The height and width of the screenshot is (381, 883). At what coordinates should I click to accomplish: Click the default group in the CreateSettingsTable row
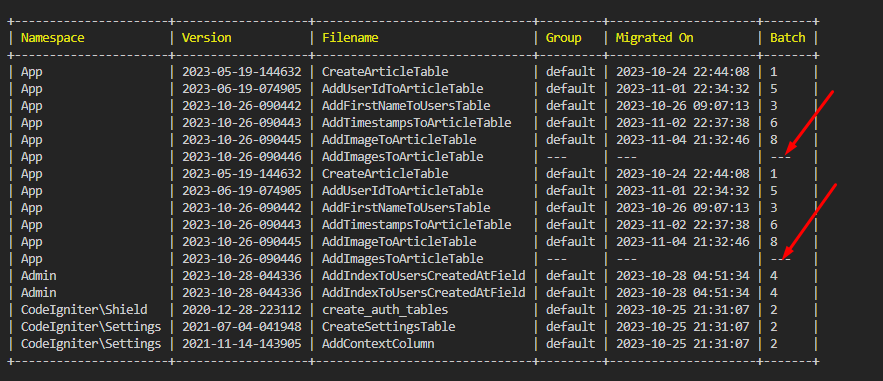pos(570,327)
